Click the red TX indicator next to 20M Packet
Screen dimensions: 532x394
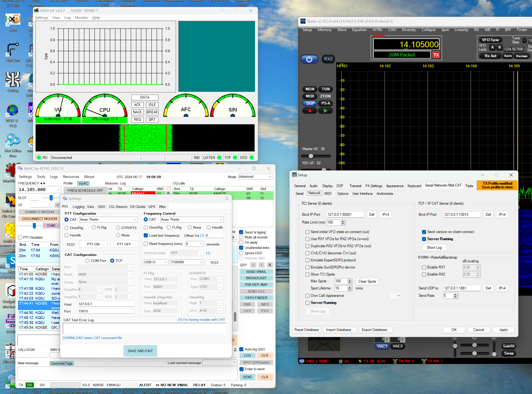[436, 55]
